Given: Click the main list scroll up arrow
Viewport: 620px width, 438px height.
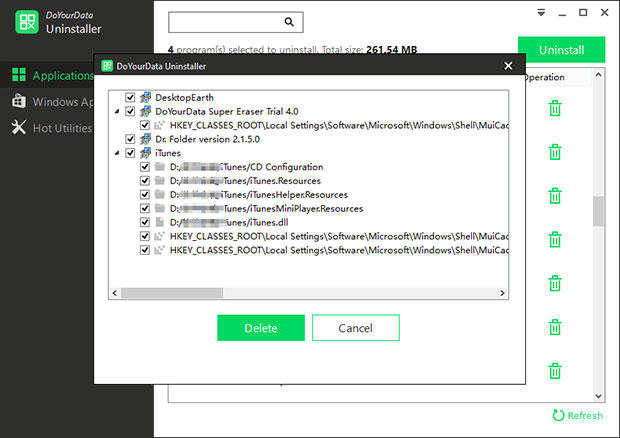Looking at the screenshot, I should click(x=599, y=75).
